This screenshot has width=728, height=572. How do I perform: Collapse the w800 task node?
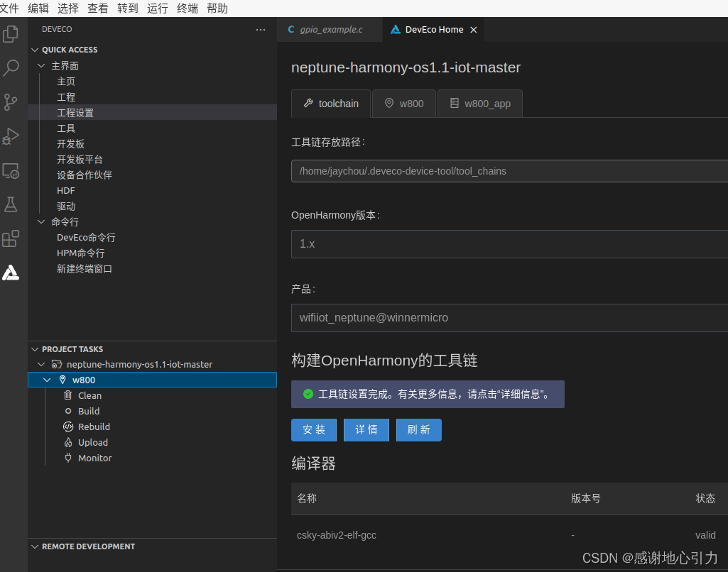point(47,380)
